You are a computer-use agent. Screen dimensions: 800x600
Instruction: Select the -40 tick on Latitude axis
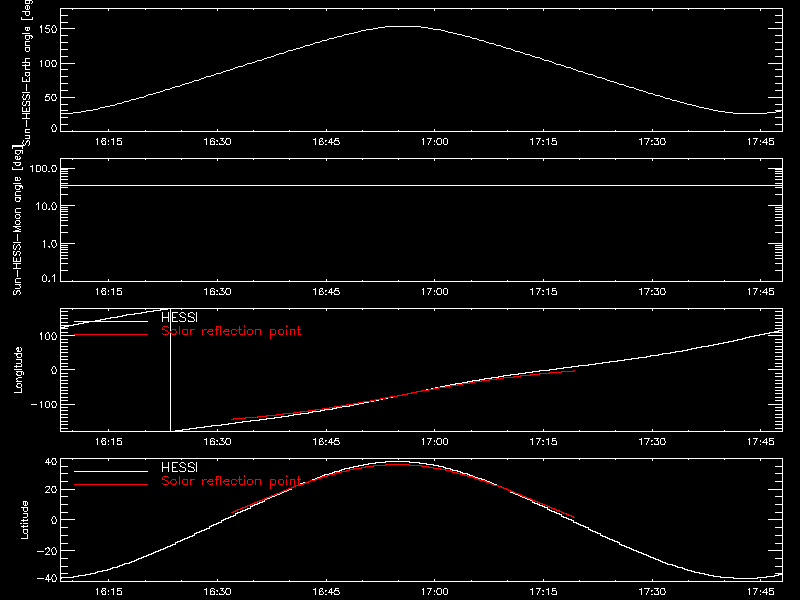click(47, 579)
